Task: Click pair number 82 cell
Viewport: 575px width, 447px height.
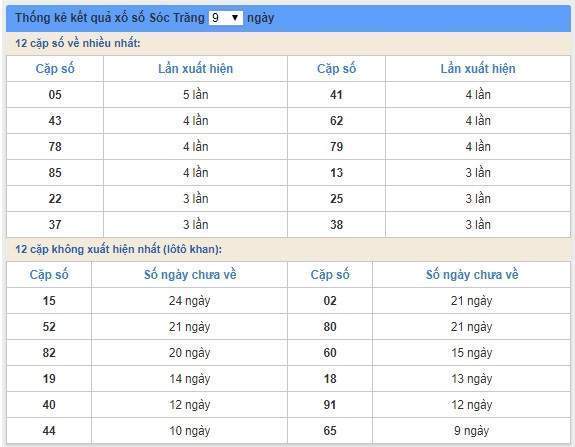Action: [x=49, y=353]
